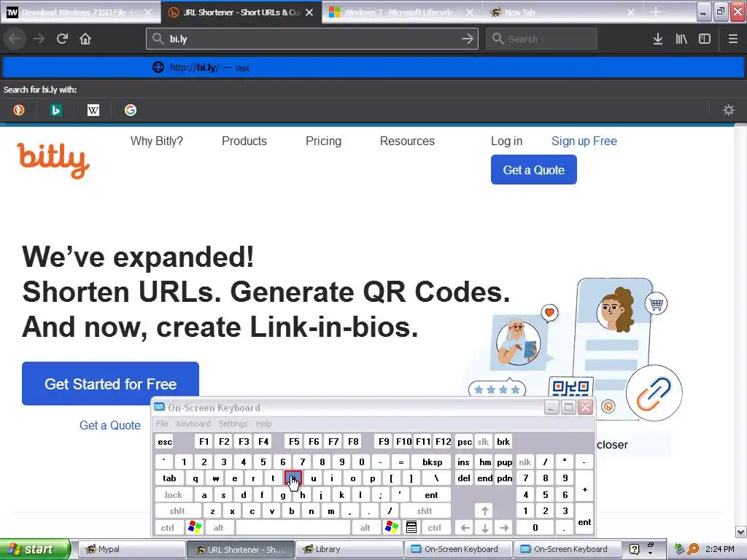The width and height of the screenshot is (747, 560).
Task: Close the URL Shortener tab
Action: pyautogui.click(x=309, y=12)
